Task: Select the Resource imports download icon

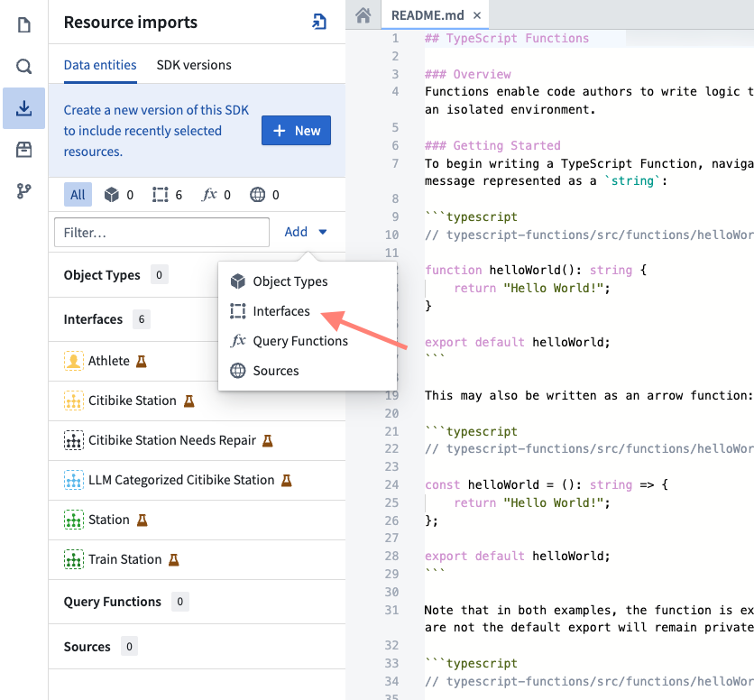Action: pos(24,108)
